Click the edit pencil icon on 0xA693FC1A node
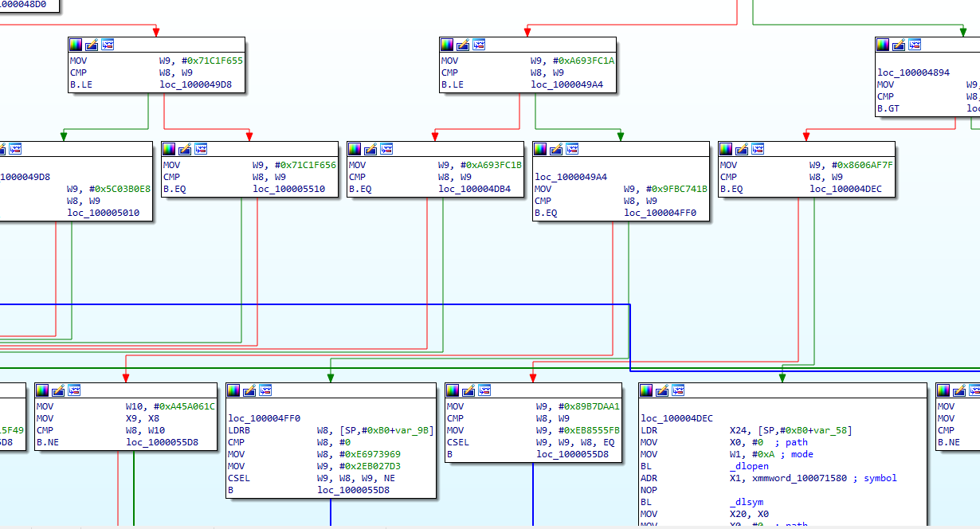 [x=463, y=45]
